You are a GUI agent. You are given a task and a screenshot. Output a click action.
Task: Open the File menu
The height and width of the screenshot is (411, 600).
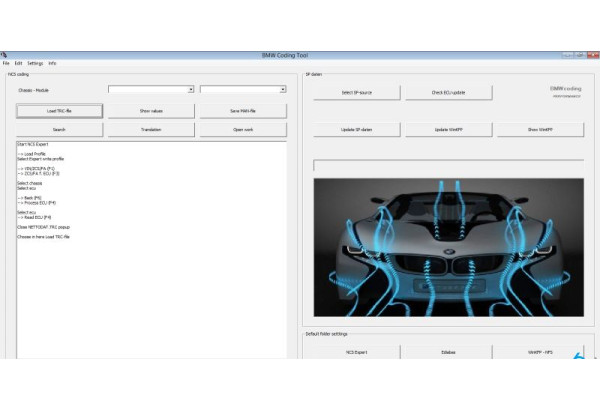6,63
